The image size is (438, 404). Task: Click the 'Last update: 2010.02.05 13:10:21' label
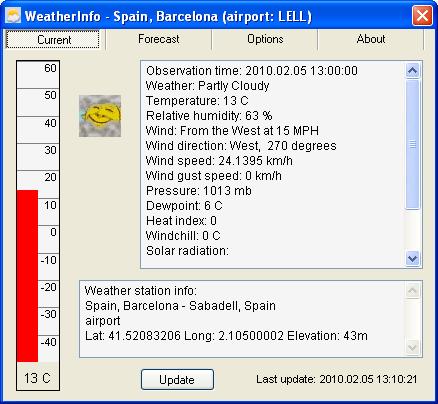click(x=336, y=379)
